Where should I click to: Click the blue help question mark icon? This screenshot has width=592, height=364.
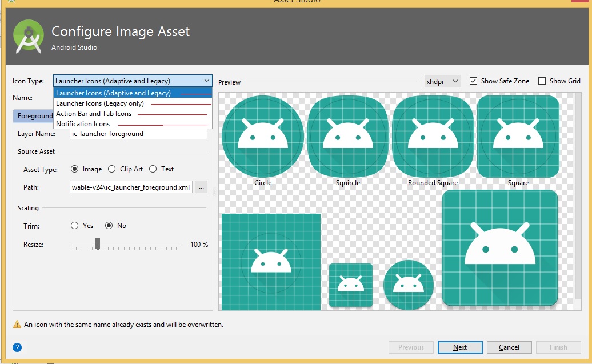coord(17,347)
